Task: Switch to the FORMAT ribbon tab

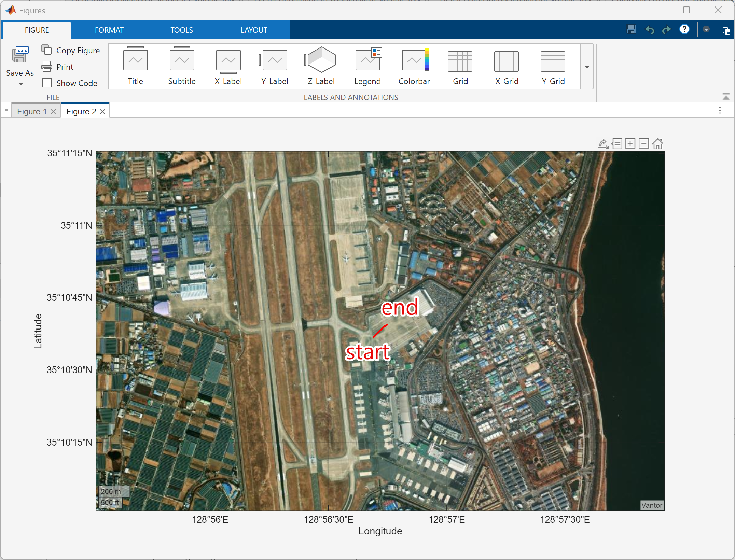Action: (x=109, y=30)
